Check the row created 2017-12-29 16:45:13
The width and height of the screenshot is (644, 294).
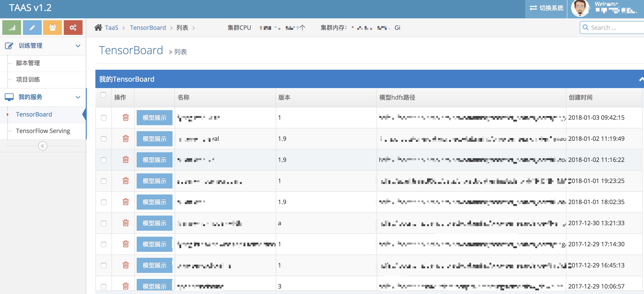(x=103, y=266)
